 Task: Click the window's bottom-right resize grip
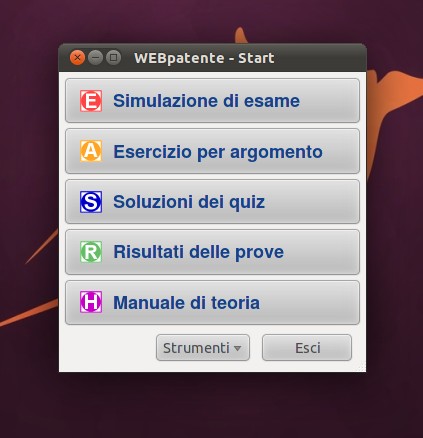(x=362, y=368)
